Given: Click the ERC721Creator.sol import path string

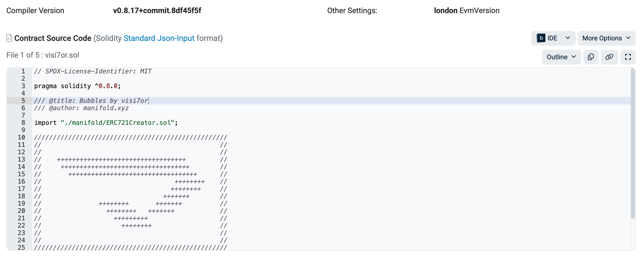Looking at the screenshot, I should coord(117,123).
